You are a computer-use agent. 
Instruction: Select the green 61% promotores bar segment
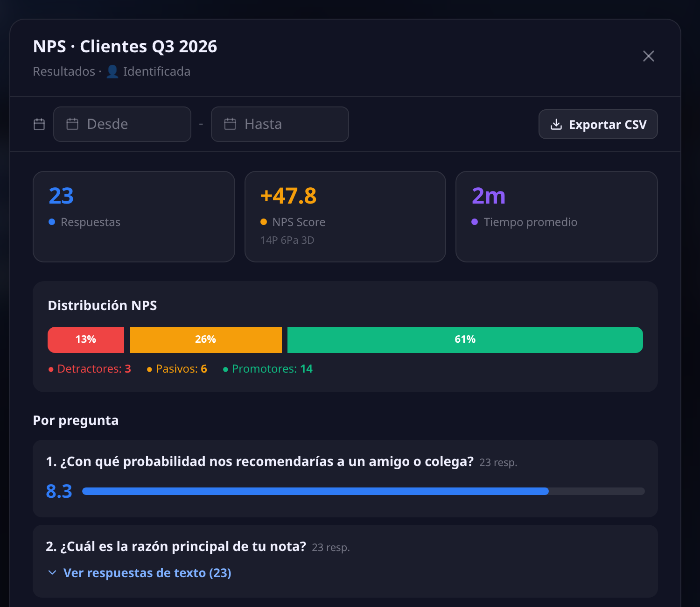pyautogui.click(x=465, y=339)
